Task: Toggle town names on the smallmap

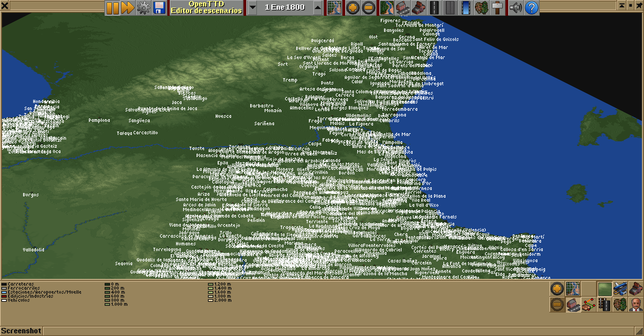Action: pos(573,305)
